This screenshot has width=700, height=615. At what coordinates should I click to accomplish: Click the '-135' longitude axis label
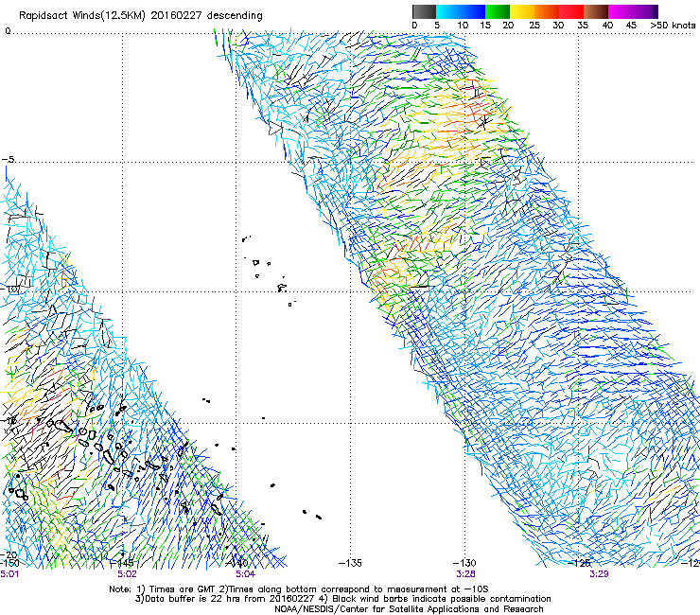coord(350,563)
